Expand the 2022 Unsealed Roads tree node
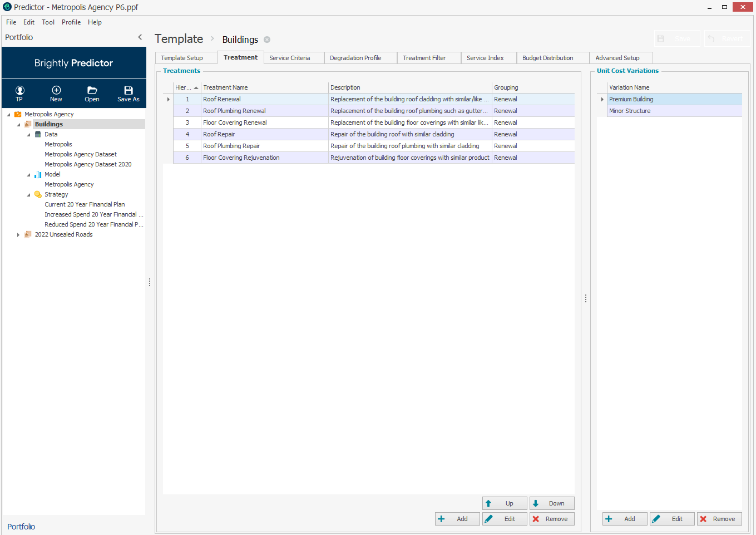Image resolution: width=756 pixels, height=535 pixels. [x=18, y=235]
